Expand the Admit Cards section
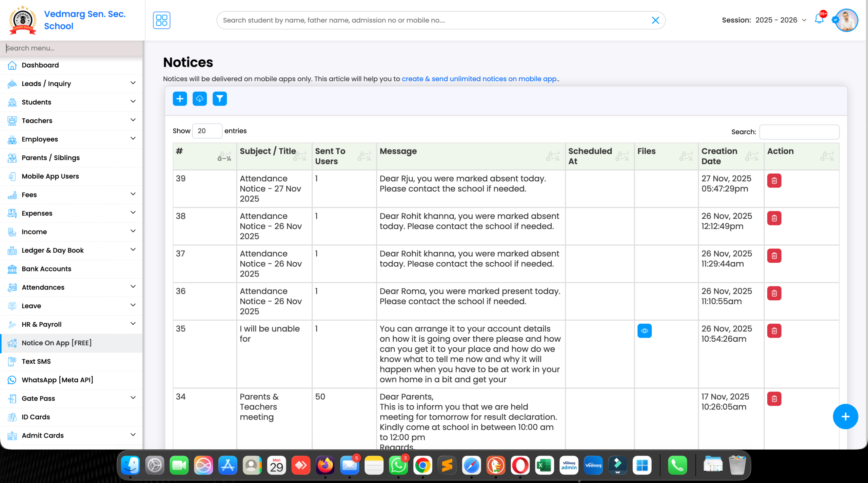The image size is (868, 483). coord(43,435)
